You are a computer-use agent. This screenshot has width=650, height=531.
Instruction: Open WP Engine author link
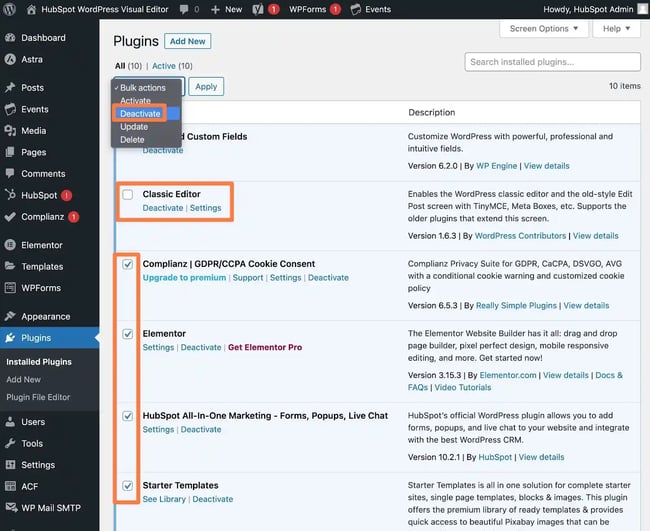[x=497, y=166]
